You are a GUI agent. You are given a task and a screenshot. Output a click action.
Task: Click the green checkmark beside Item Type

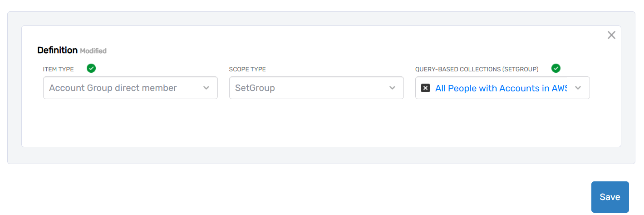click(91, 68)
